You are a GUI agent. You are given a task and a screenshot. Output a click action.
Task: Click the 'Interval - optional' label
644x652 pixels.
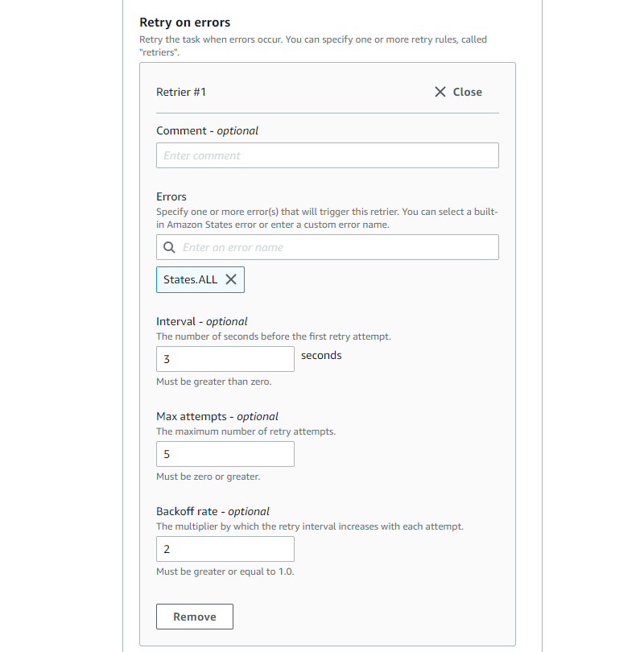201,321
